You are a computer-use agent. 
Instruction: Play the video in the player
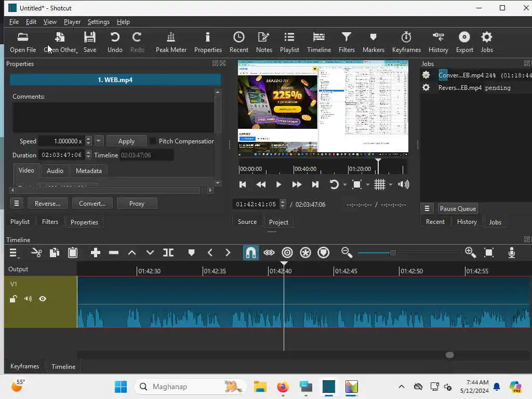click(x=278, y=184)
